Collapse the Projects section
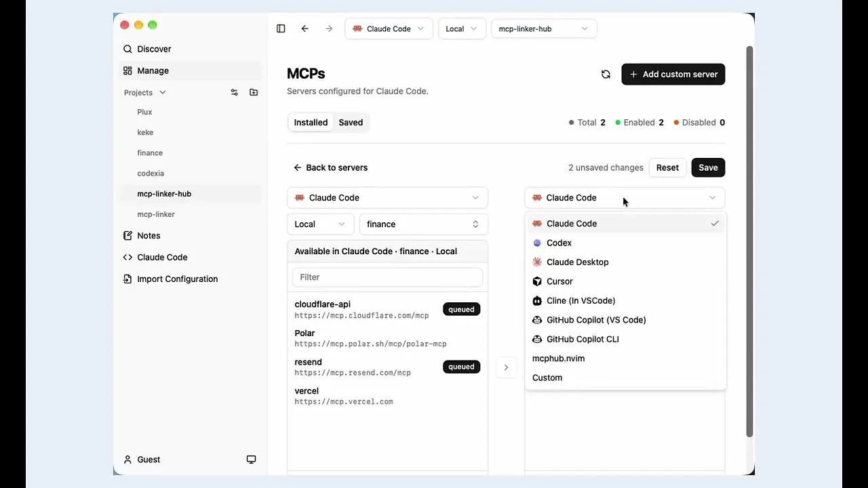 click(x=144, y=92)
